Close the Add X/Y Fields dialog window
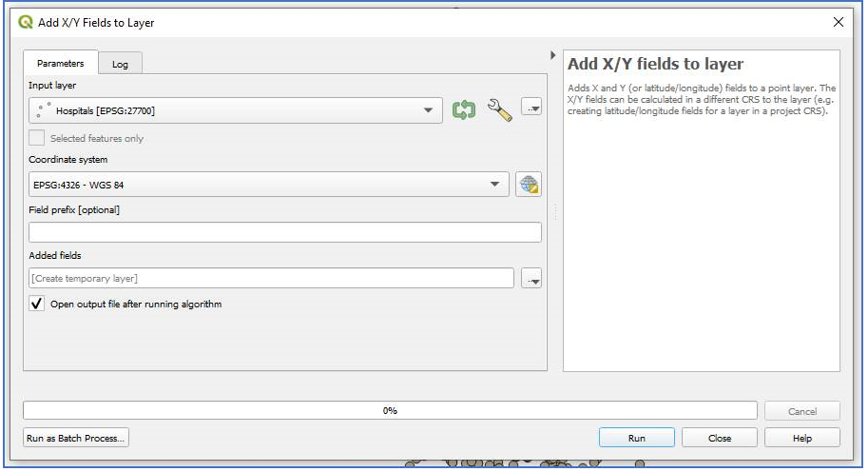This screenshot has height=472, width=868. click(x=839, y=22)
